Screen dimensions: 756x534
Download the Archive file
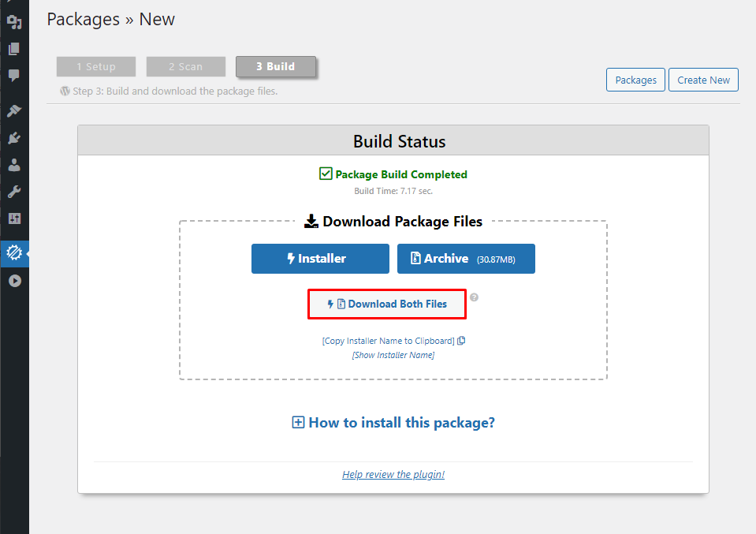(466, 259)
